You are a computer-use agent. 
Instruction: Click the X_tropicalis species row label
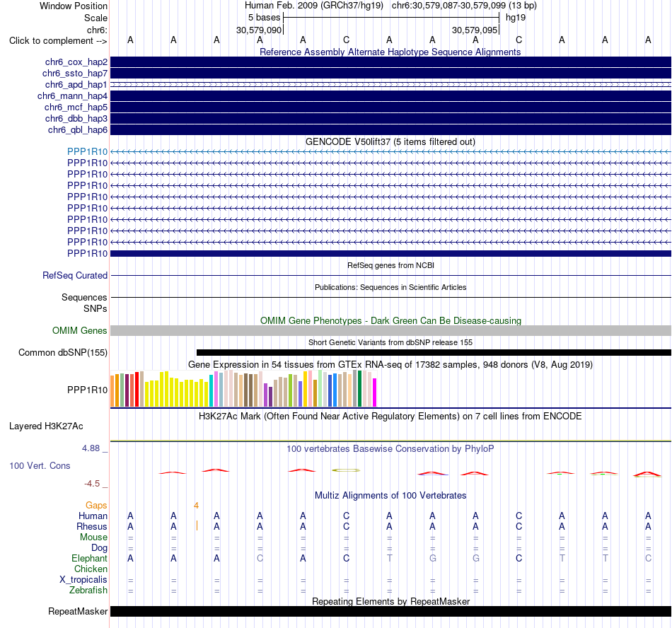(83, 580)
